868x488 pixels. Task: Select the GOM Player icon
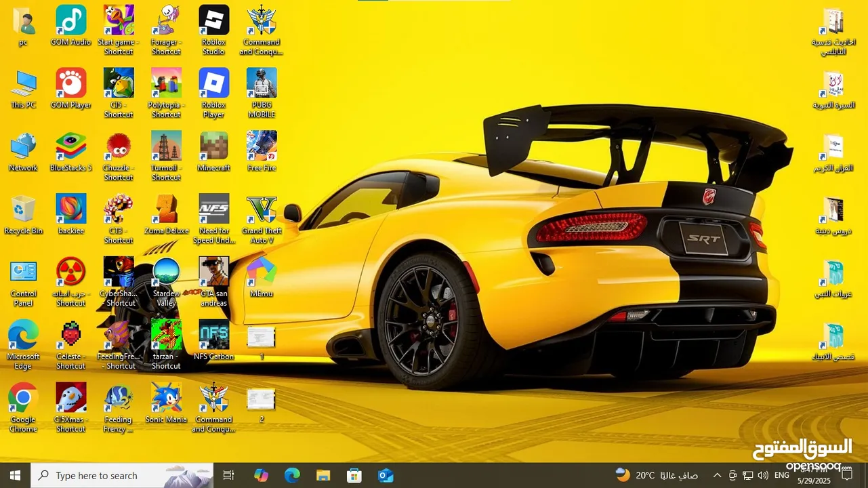coord(70,84)
